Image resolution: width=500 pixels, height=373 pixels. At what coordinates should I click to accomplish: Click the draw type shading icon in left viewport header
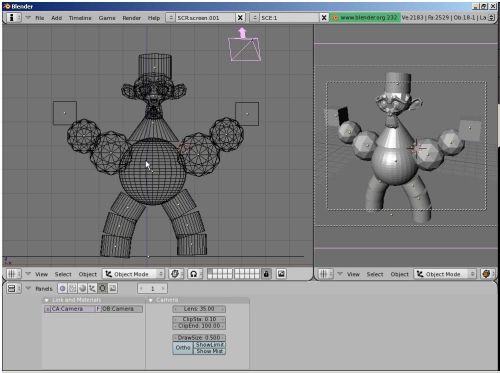click(x=175, y=274)
